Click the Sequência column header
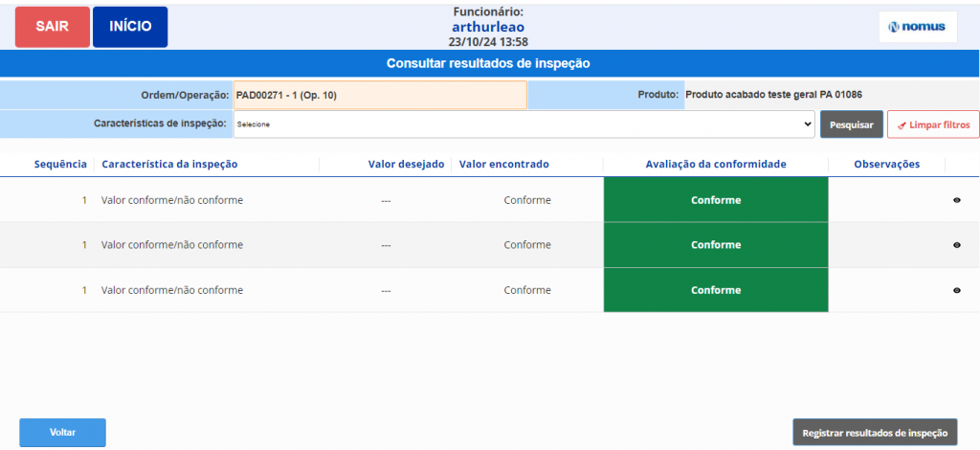 60,165
